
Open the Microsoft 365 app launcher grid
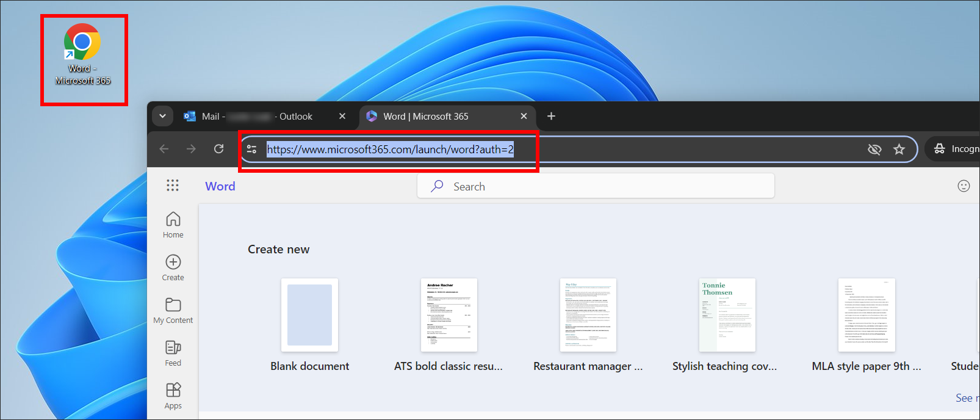click(x=173, y=186)
